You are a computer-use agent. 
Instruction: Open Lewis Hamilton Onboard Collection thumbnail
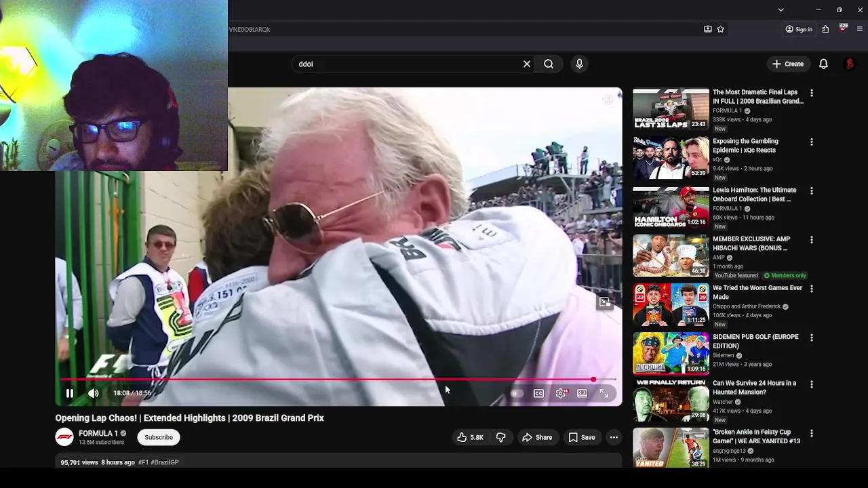(x=671, y=207)
